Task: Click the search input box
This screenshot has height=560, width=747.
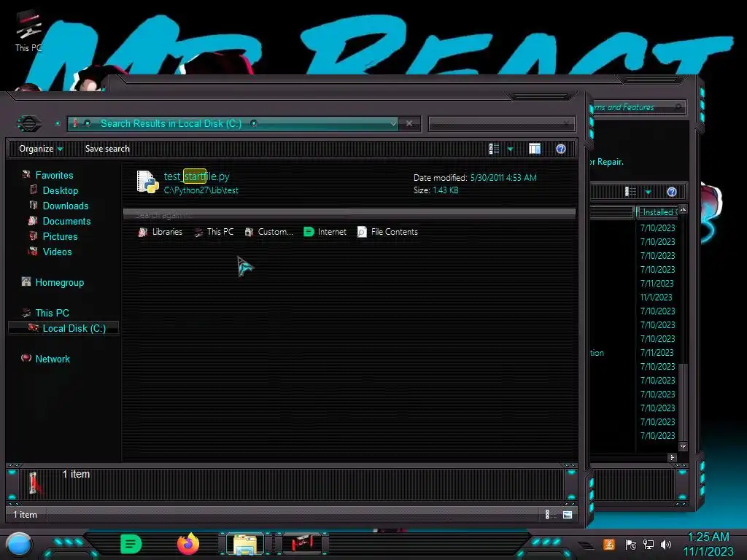Action: pos(501,124)
